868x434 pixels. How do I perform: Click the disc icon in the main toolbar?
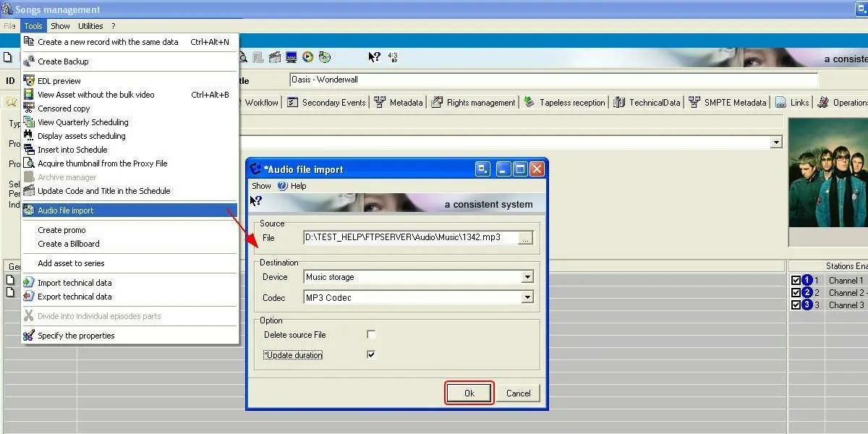(x=325, y=57)
